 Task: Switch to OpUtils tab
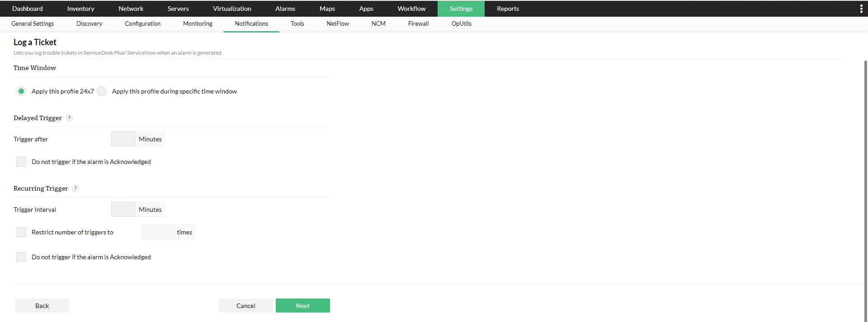[462, 24]
